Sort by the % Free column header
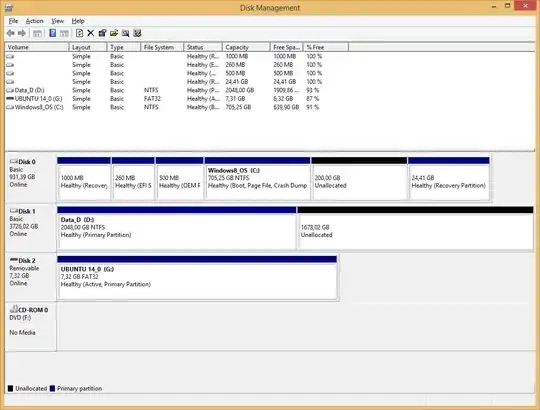Screen dimensions: 540x410 click(326, 47)
